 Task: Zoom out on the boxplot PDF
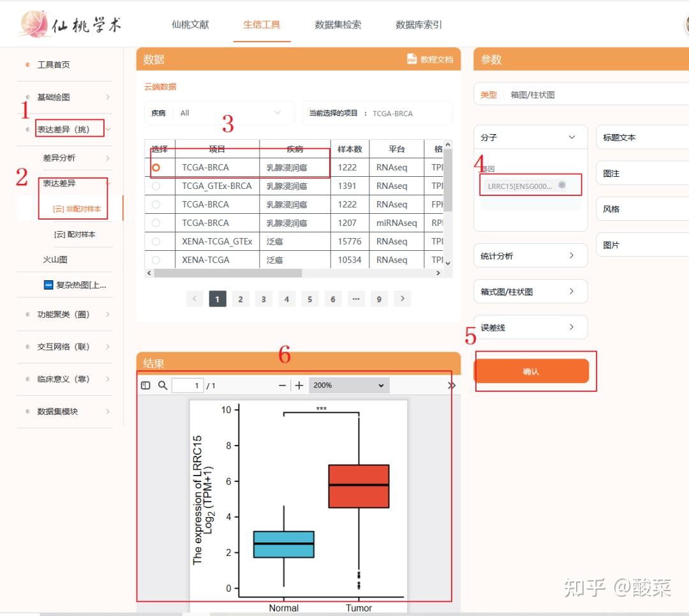pos(281,385)
